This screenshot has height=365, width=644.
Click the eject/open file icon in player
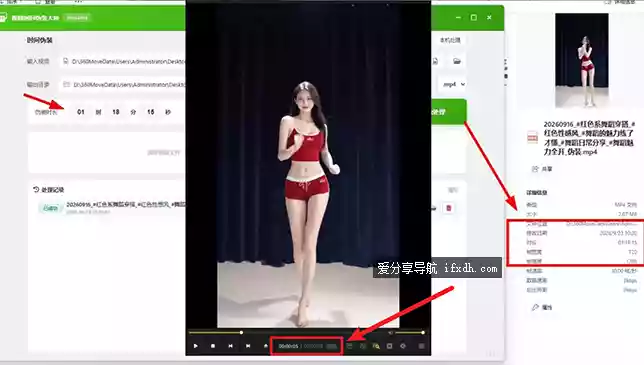point(266,346)
